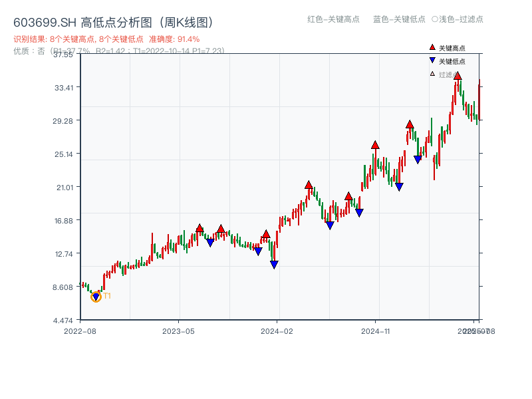Click the 12.74 y-axis label

[64, 254]
